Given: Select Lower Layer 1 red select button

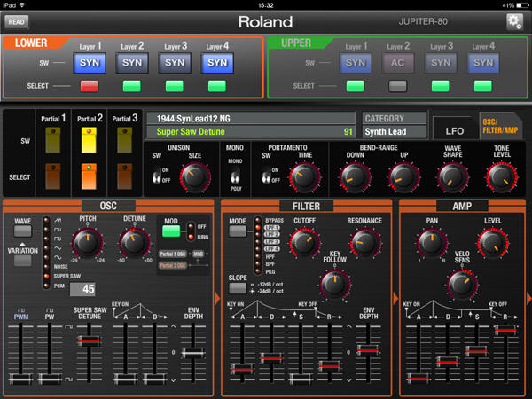Looking at the screenshot, I should coord(90,86).
